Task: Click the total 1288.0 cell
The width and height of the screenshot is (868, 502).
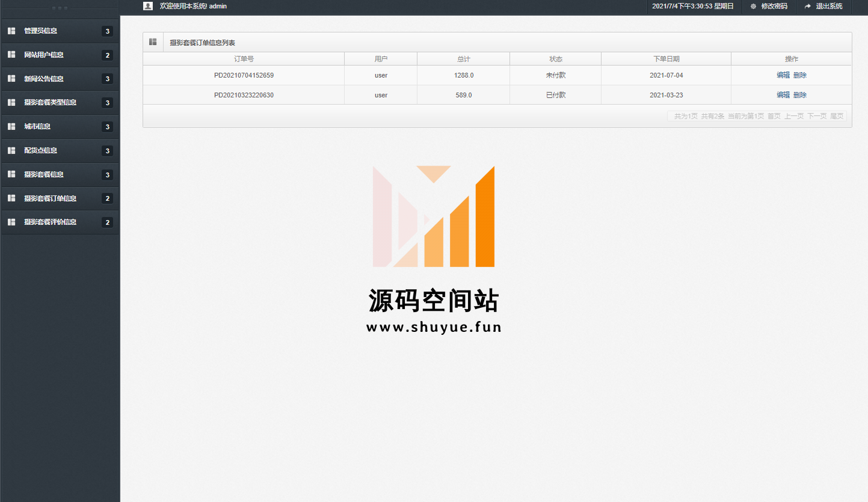Action: (x=463, y=75)
